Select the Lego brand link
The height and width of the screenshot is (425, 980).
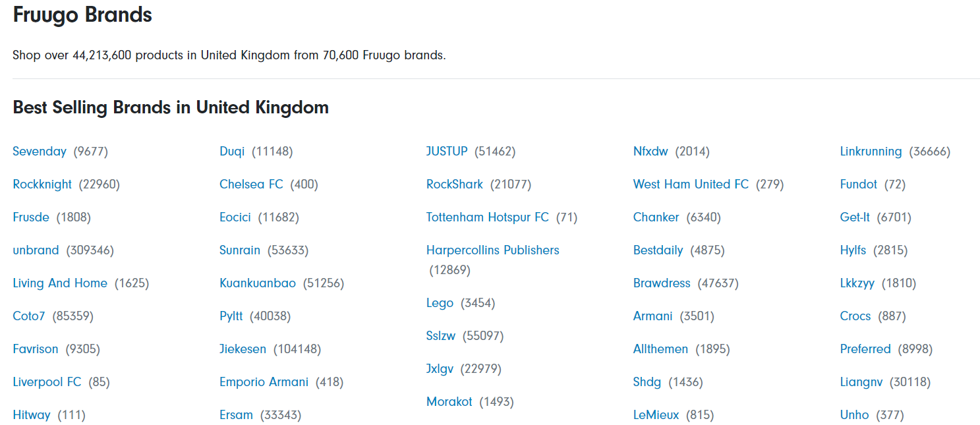(x=440, y=303)
